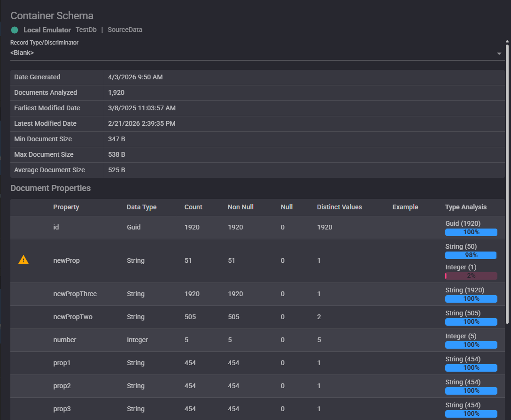
Task: Click the green connection status indicator
Action: [x=14, y=30]
